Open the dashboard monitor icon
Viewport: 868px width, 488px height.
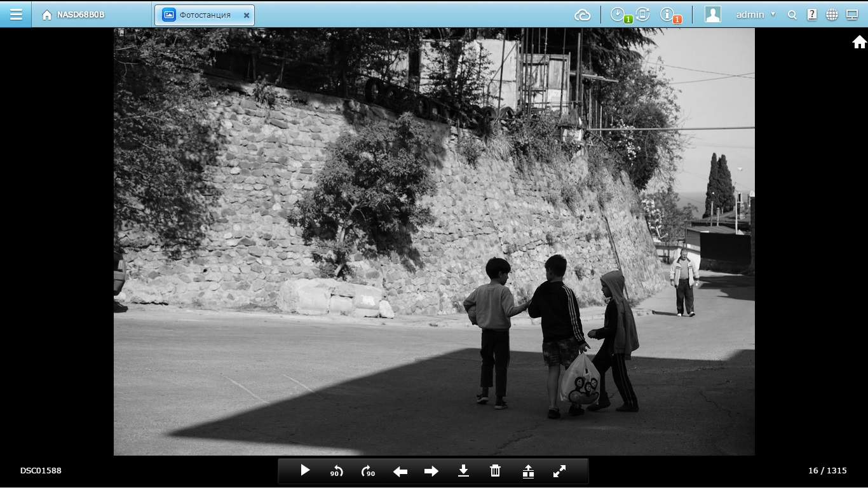click(x=852, y=15)
